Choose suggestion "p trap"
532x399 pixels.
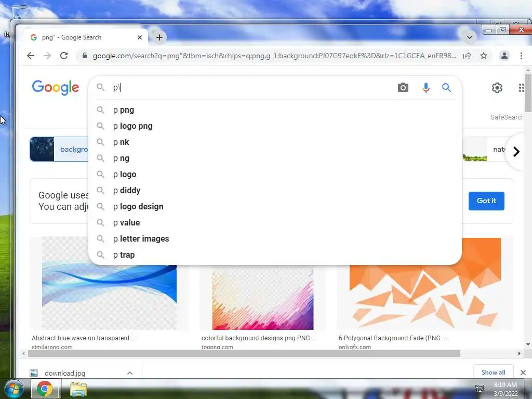(275, 255)
